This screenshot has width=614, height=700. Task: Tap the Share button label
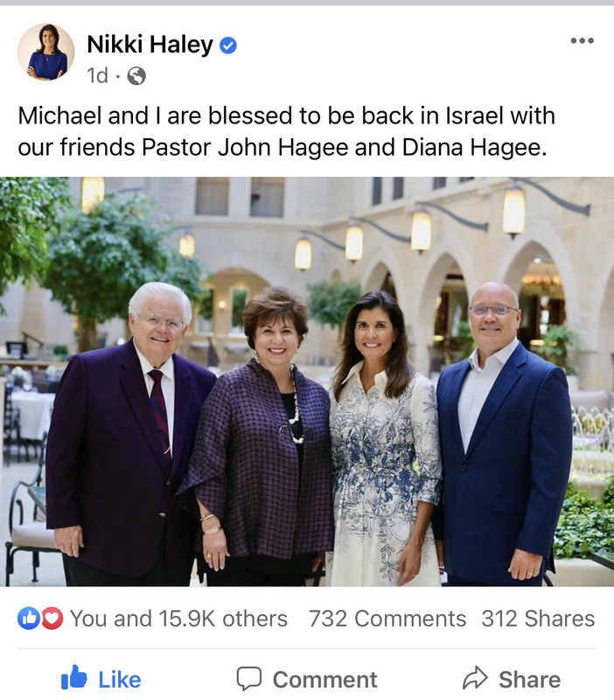[x=530, y=680]
